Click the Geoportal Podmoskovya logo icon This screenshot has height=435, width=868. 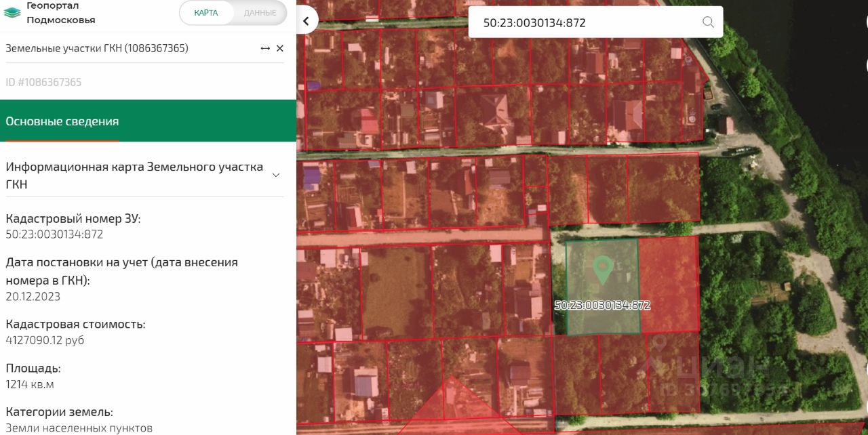12,12
